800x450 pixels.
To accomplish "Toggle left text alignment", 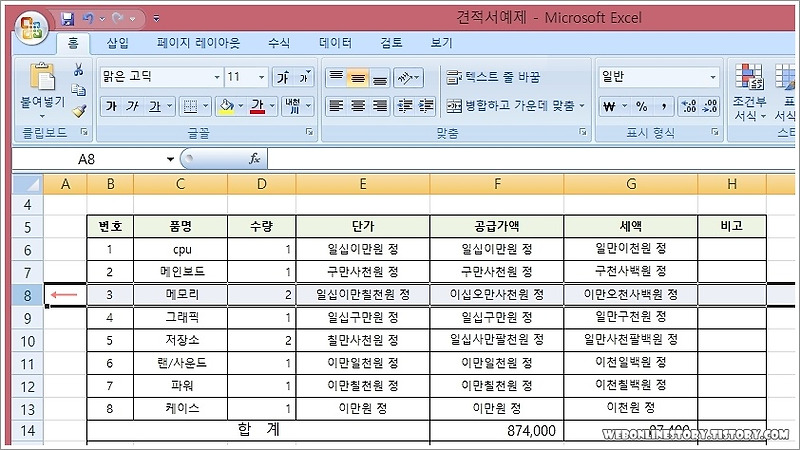I will pyautogui.click(x=336, y=106).
